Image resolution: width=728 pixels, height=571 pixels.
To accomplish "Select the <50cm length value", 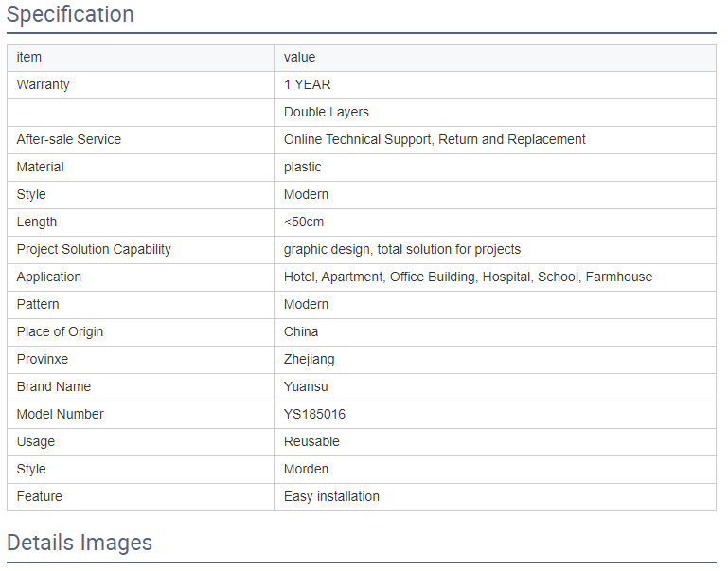I will point(304,222).
